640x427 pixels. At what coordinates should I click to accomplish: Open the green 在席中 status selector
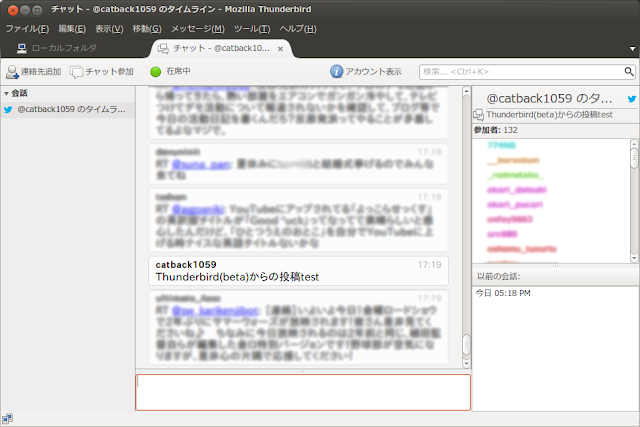coord(170,71)
